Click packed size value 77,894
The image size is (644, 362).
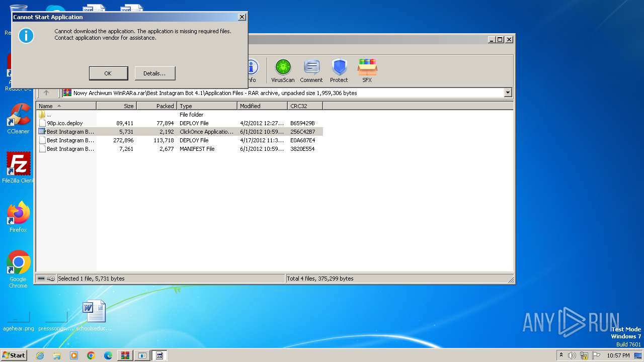[x=165, y=123]
